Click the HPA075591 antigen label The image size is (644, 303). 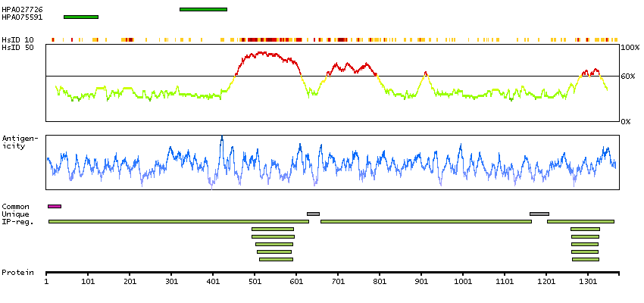coord(22,17)
